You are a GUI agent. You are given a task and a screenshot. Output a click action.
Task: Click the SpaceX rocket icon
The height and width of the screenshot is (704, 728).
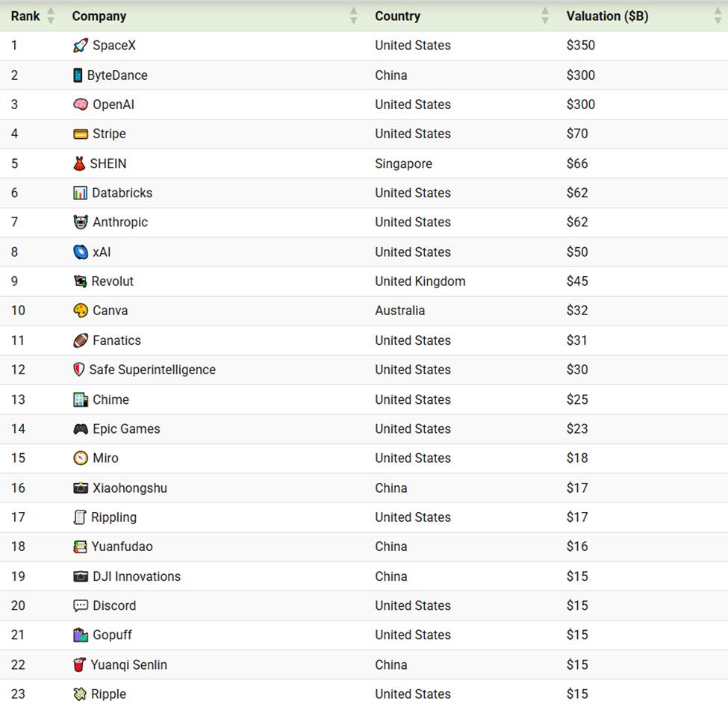coord(81,46)
